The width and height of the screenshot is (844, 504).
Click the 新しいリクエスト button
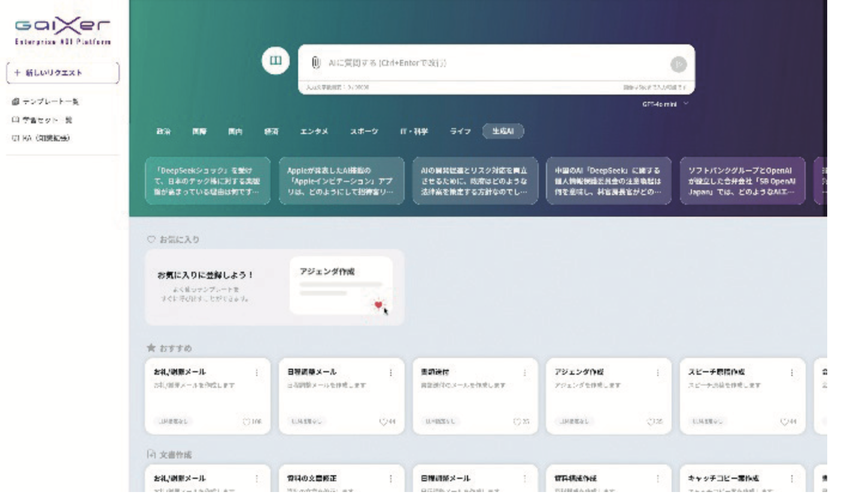pyautogui.click(x=63, y=73)
